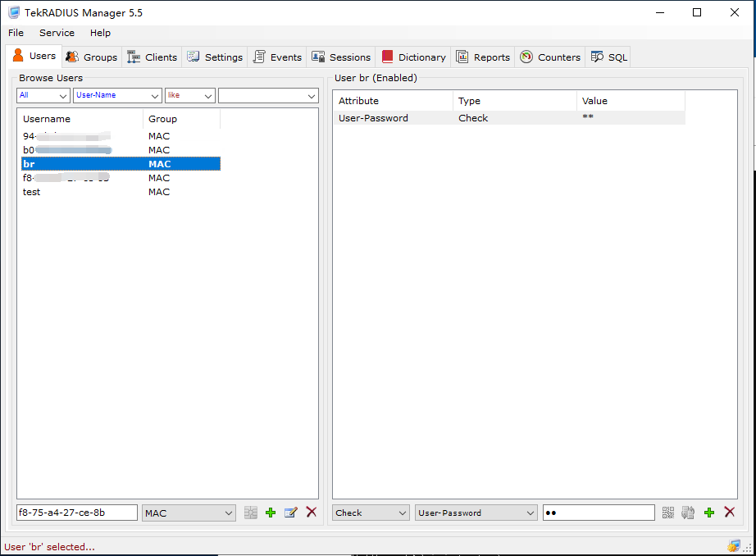
Task: Expand the User-Name attribute filter dropdown
Action: coord(117,95)
